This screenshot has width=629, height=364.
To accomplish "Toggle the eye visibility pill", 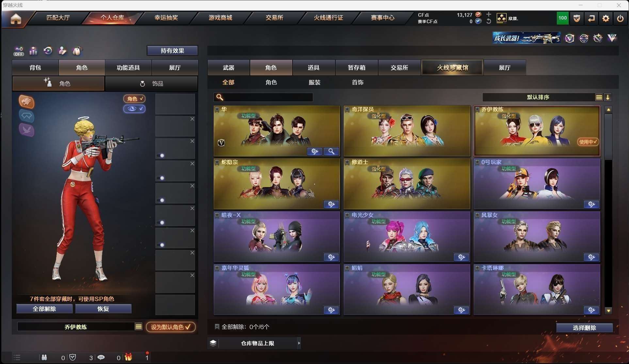I will pos(134,109).
